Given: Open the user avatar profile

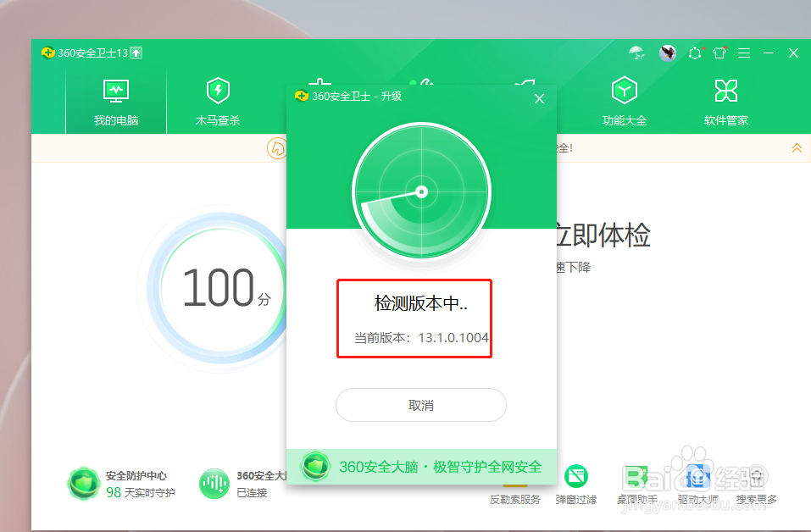Looking at the screenshot, I should pyautogui.click(x=667, y=53).
